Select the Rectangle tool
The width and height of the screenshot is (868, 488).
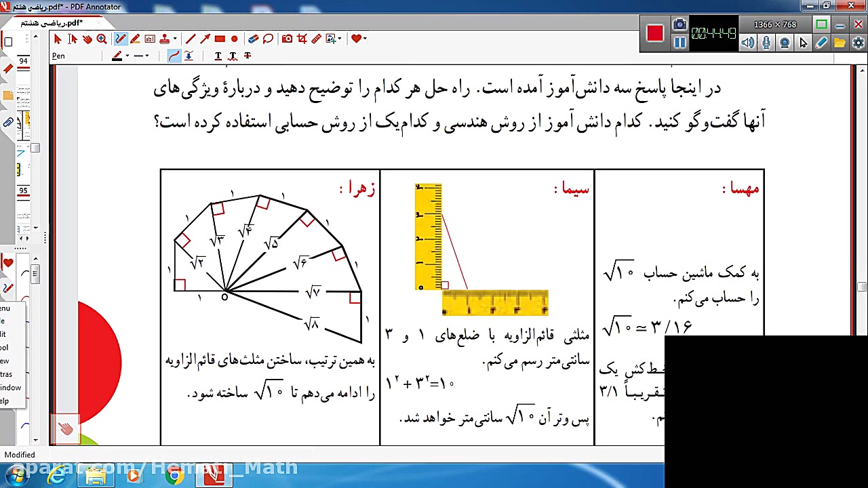point(220,39)
